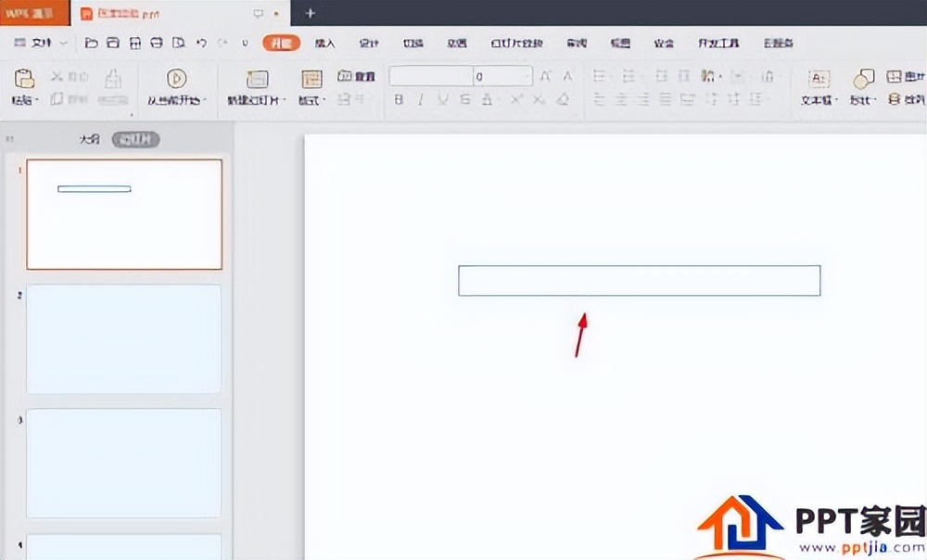
Task: Toggle strikethrough formatting
Action: (464, 99)
